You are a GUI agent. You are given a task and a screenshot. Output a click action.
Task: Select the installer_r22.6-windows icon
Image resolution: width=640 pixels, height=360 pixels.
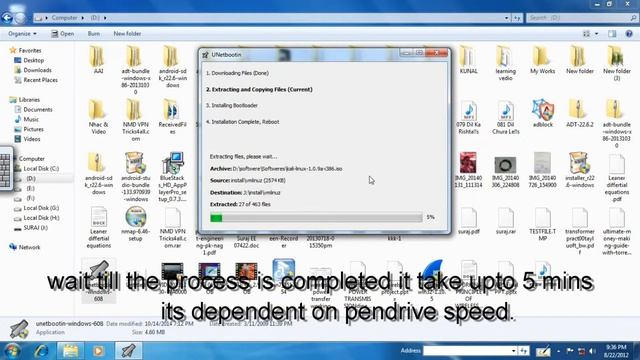[580, 170]
